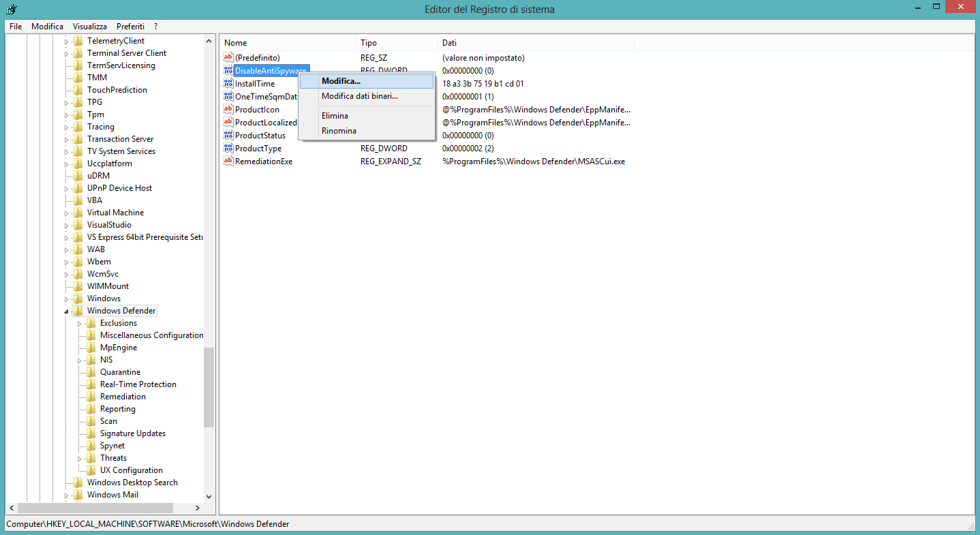Choose Modifica dati binari... from context menu
The image size is (980, 535).
[x=367, y=96]
